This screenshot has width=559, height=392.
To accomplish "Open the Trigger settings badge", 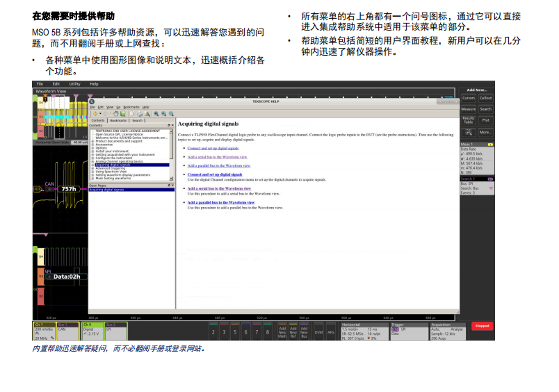I will [x=410, y=332].
